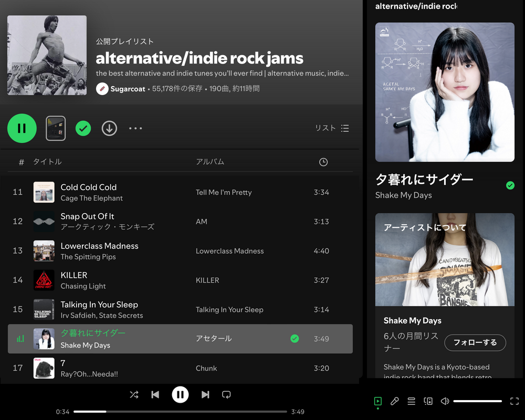Open the アセタール album link
The width and height of the screenshot is (525, 420).
tap(214, 339)
